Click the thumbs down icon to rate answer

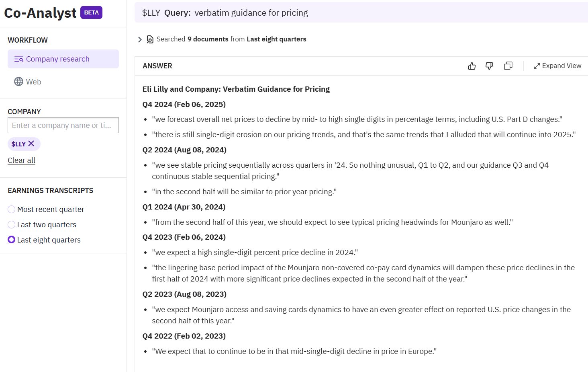pos(489,66)
